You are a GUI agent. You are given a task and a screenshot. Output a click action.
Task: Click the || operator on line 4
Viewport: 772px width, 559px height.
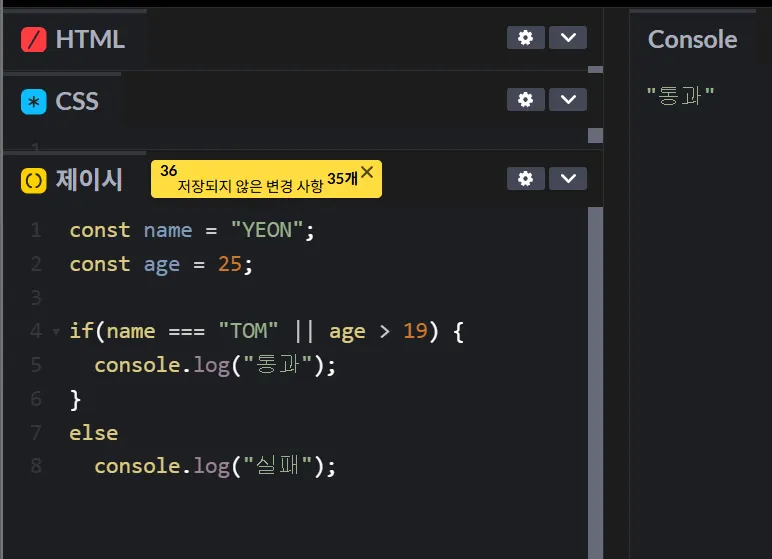click(x=304, y=330)
